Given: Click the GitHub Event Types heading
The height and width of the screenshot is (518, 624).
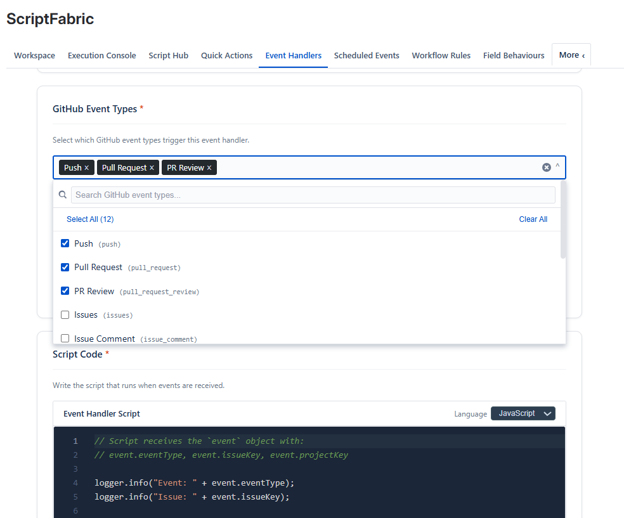Looking at the screenshot, I should pos(95,109).
